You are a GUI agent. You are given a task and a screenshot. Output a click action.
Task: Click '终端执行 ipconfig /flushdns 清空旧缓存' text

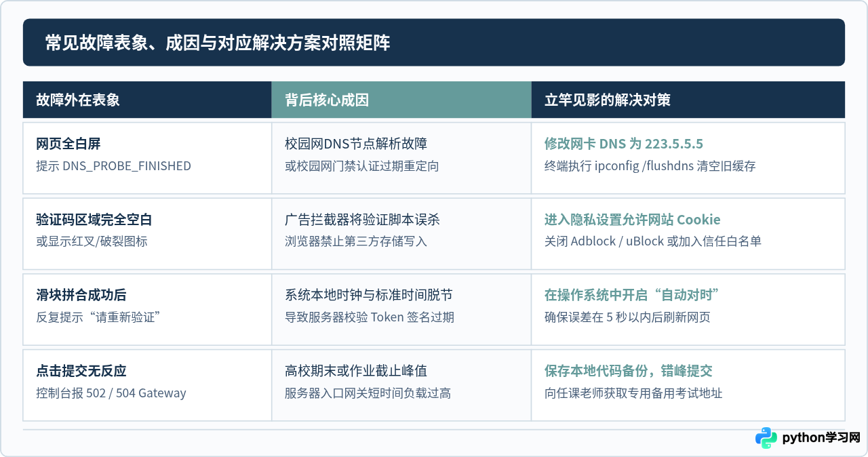tap(650, 166)
